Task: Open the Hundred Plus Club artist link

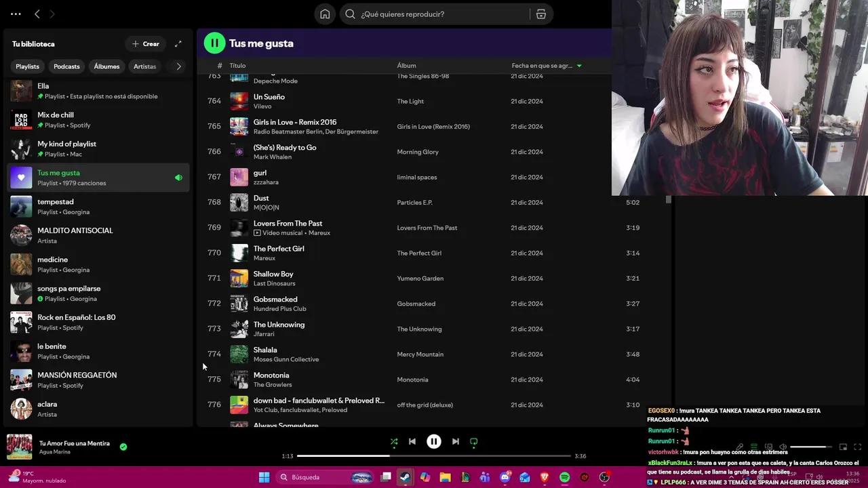Action: [x=280, y=309]
